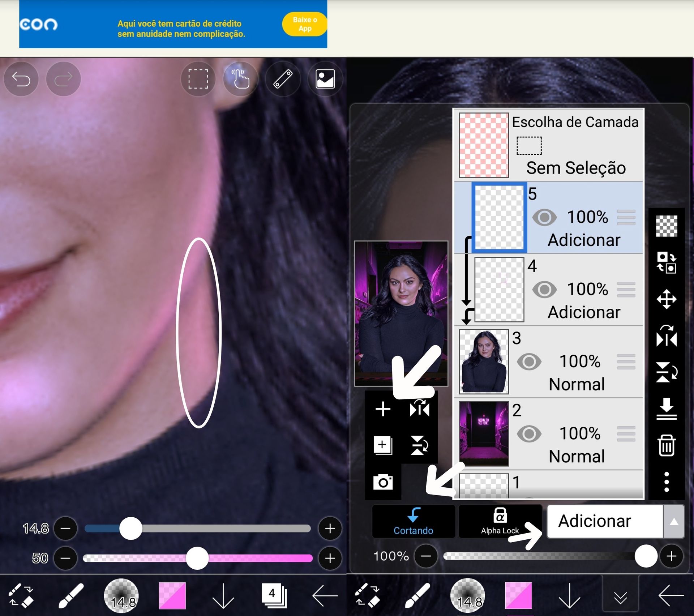Image resolution: width=694 pixels, height=616 pixels.
Task: Tap vertical flip icon in right sidebar
Action: (x=666, y=372)
